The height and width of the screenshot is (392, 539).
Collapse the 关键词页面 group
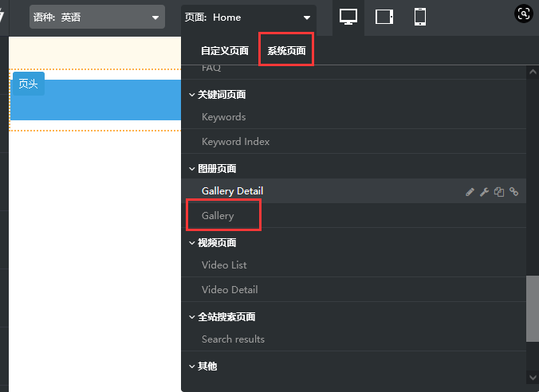[x=192, y=95]
